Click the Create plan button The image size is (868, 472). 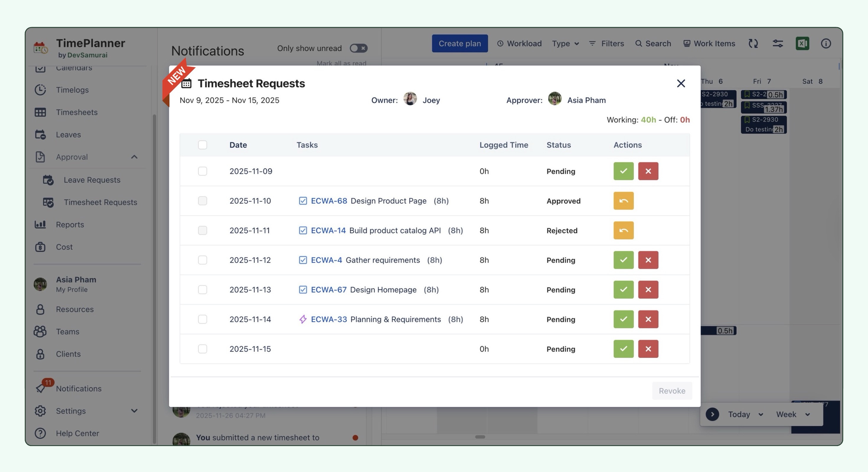[459, 43]
